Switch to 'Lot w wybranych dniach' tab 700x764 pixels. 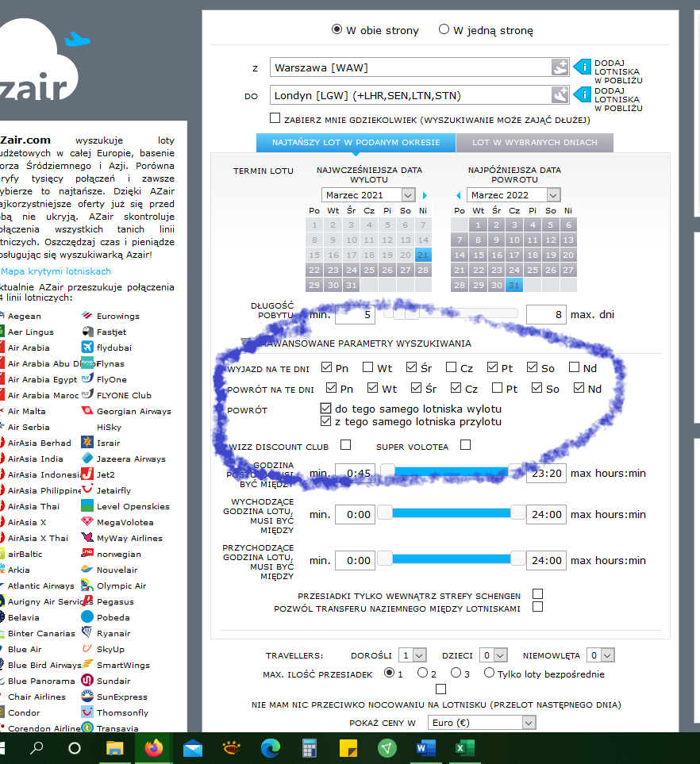tap(535, 142)
